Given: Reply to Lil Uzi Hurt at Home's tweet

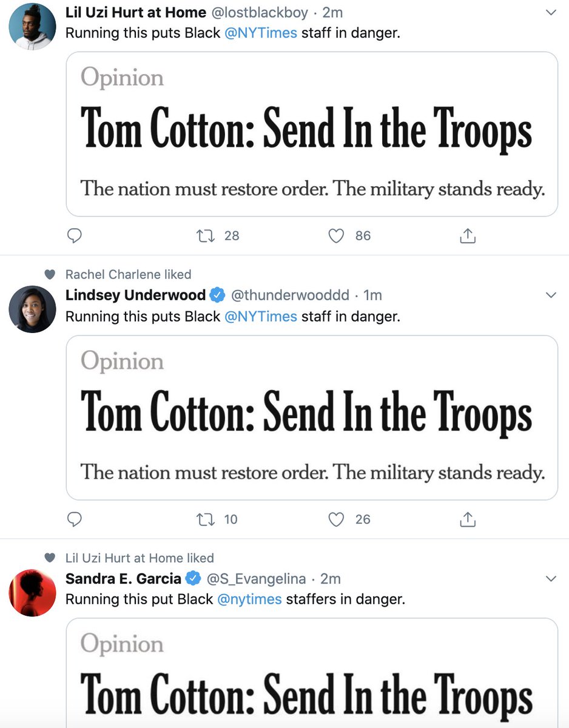Looking at the screenshot, I should [74, 236].
